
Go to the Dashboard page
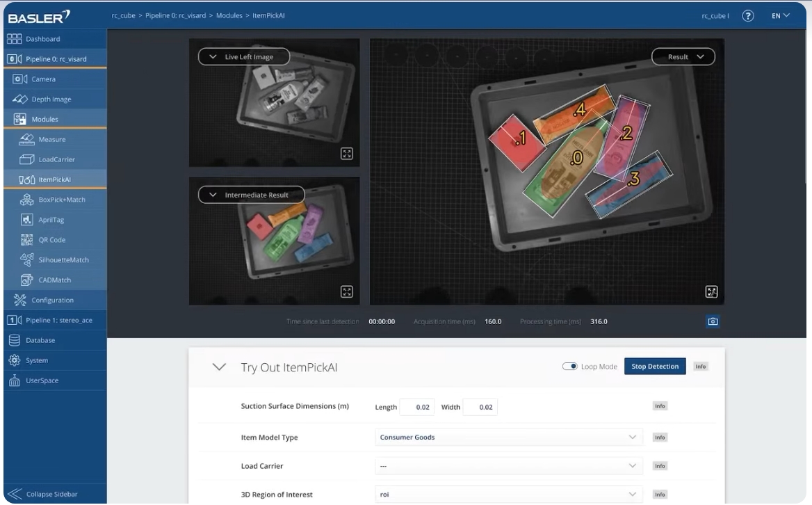click(42, 39)
